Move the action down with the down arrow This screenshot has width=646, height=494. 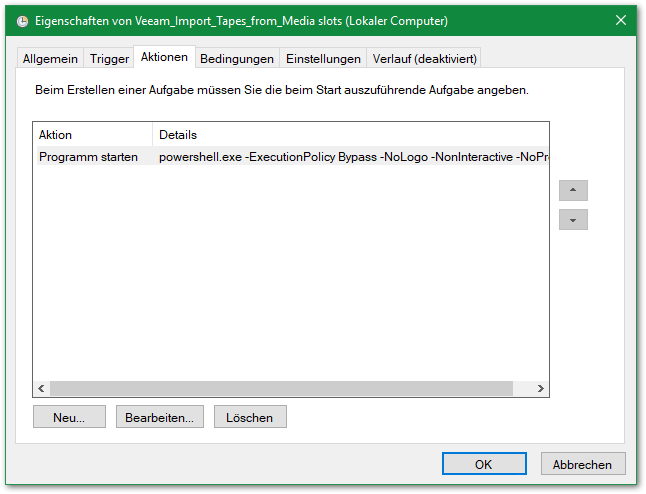click(573, 220)
